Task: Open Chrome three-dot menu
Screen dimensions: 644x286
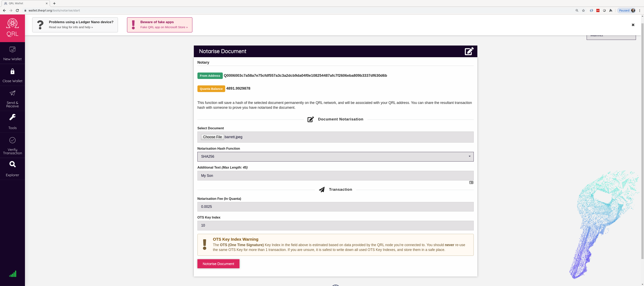Action: point(640,10)
